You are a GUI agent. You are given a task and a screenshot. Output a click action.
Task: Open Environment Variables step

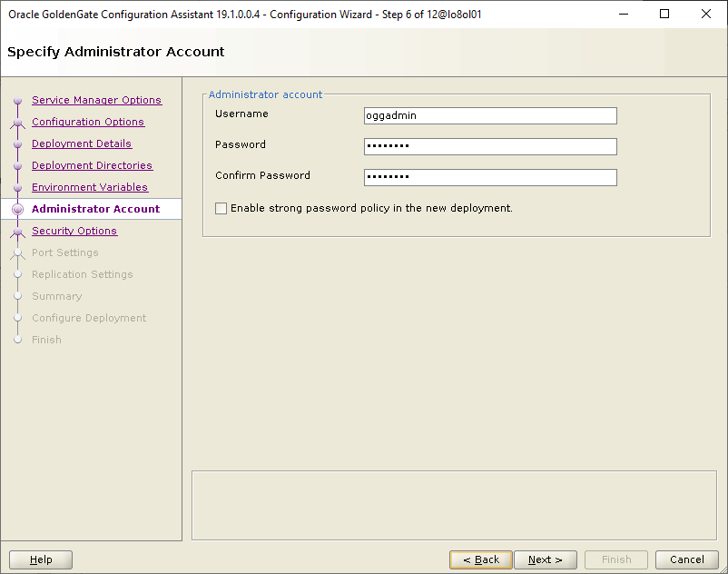(x=89, y=187)
